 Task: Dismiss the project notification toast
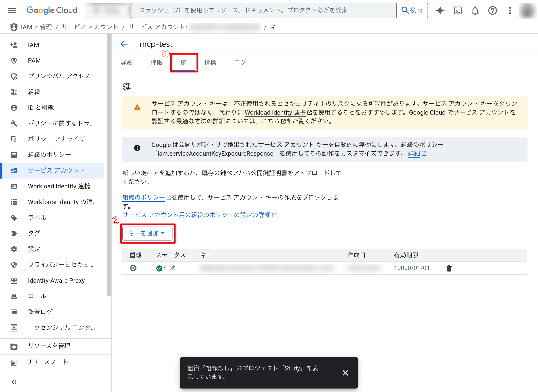(x=345, y=373)
